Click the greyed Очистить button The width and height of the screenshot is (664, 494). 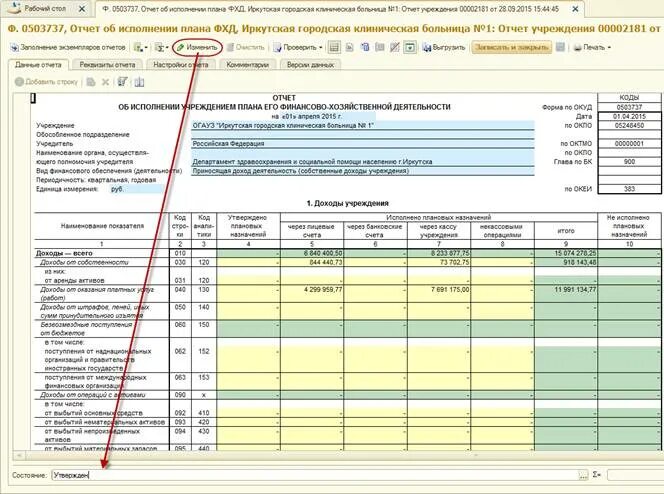246,47
